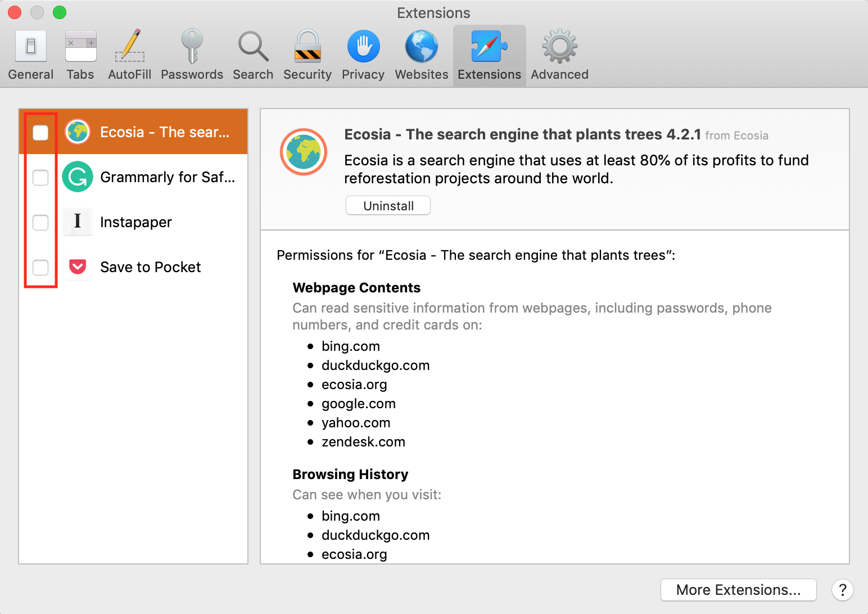Enable the Ecosia extension checkbox
The image size is (868, 614).
[x=40, y=132]
